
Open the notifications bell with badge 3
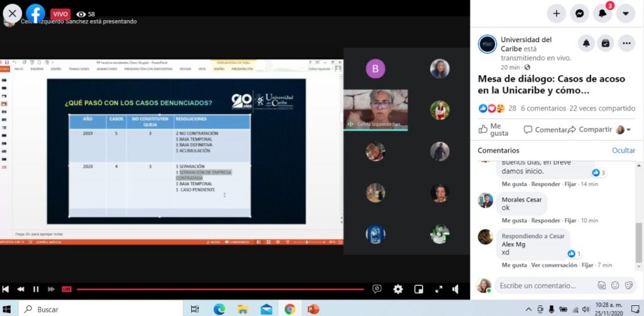[x=602, y=13]
